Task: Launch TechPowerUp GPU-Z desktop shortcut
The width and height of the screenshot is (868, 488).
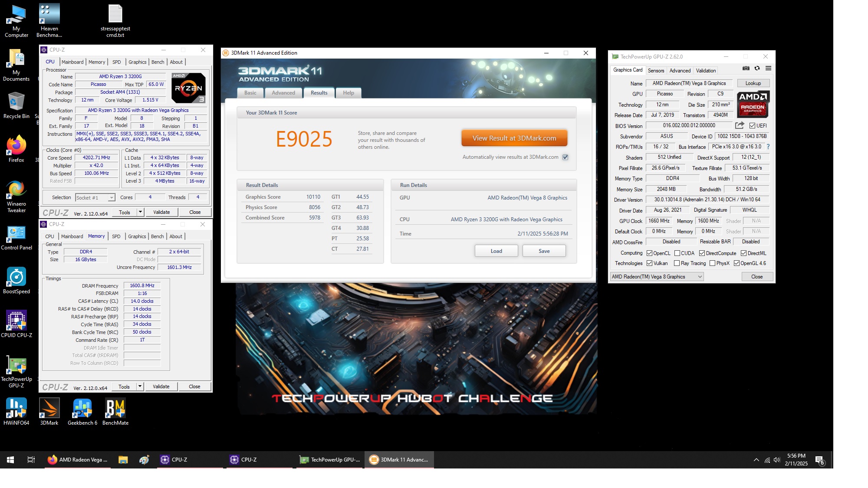Action: point(16,371)
